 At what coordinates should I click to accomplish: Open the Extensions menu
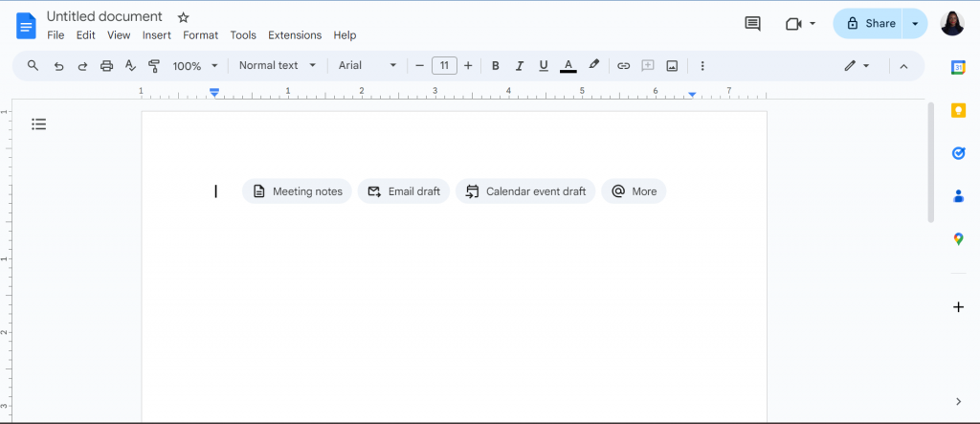point(295,35)
